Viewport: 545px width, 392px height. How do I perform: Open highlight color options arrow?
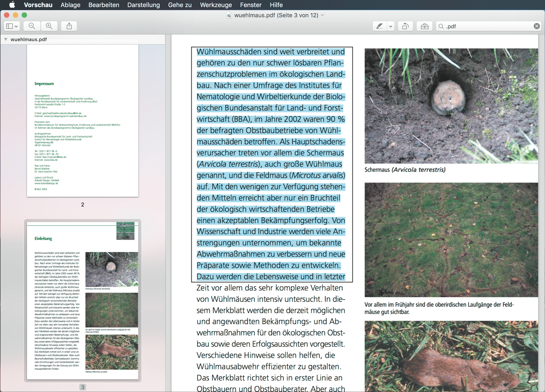point(391,26)
